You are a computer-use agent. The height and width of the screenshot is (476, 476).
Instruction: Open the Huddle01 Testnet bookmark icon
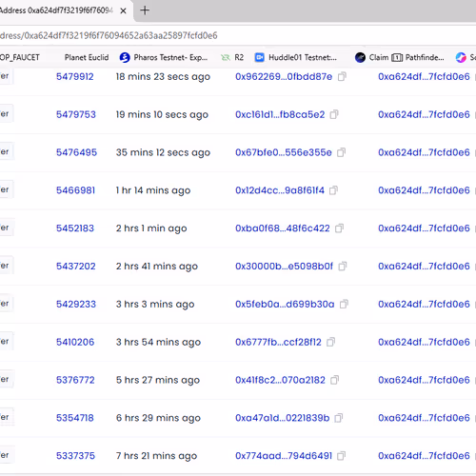point(260,57)
